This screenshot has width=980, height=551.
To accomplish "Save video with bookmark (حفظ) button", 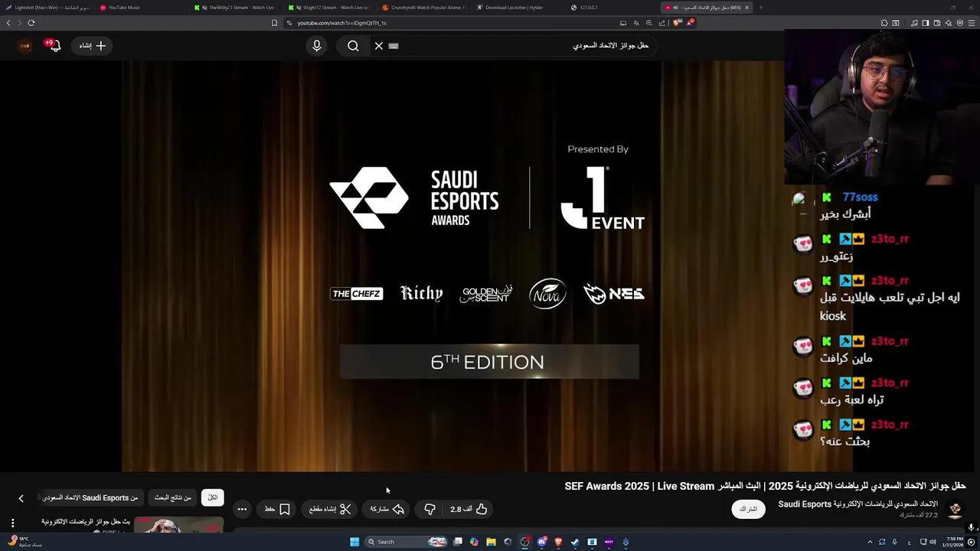I will tap(277, 509).
